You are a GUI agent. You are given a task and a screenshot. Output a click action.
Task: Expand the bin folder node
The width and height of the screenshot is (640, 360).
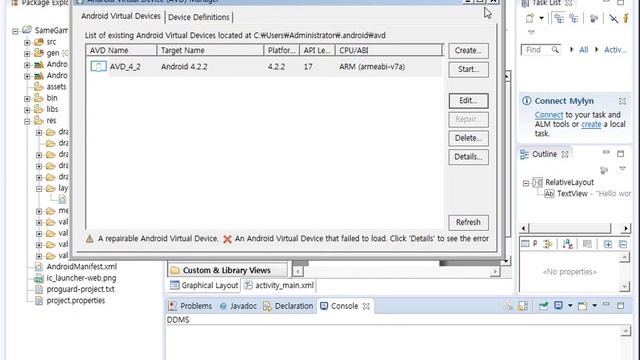pos(27,98)
